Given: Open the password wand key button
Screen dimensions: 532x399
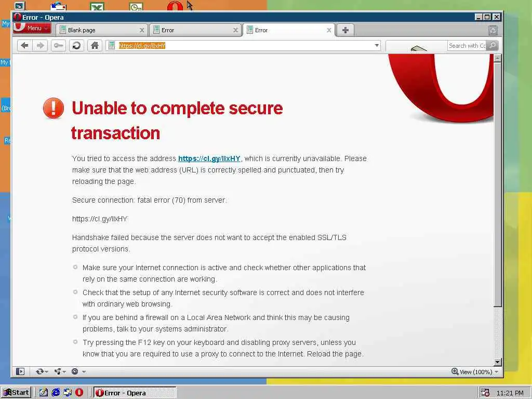Looking at the screenshot, I should coord(58,46).
